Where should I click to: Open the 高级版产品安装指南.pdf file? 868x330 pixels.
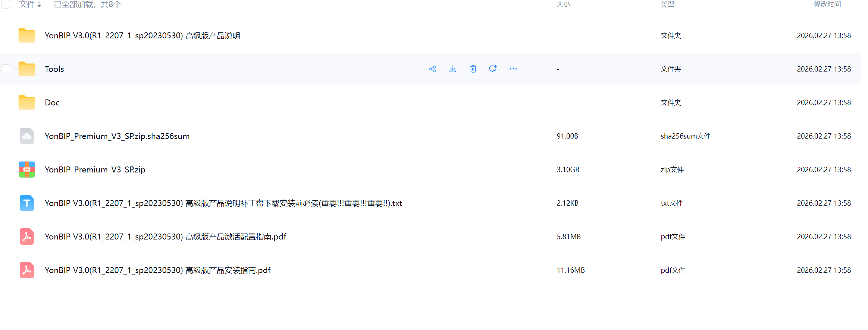pyautogui.click(x=157, y=270)
